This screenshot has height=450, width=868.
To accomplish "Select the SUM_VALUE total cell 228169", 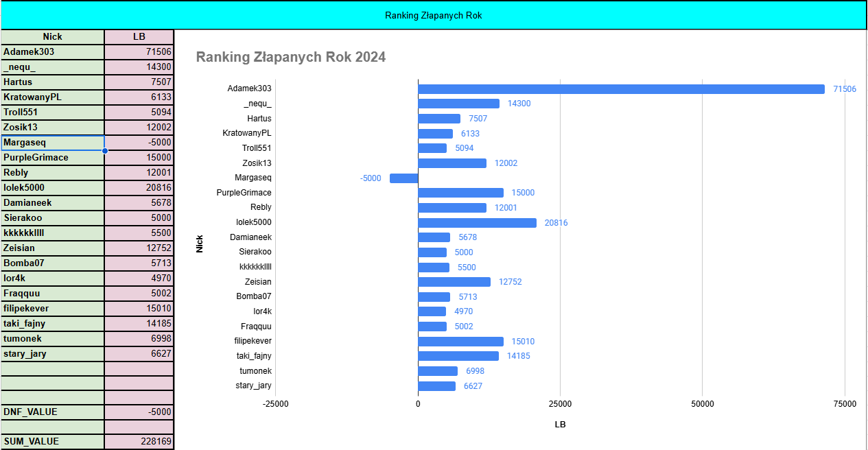I will click(139, 442).
